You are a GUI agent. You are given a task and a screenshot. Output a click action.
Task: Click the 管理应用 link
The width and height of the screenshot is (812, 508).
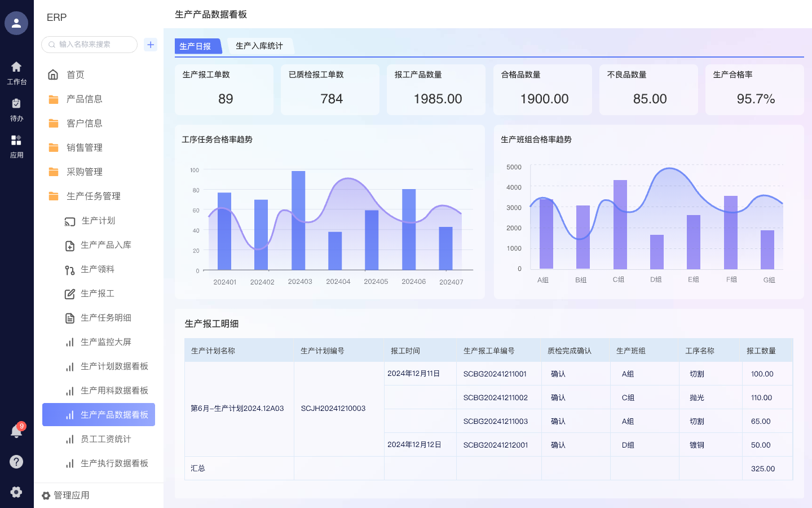72,496
